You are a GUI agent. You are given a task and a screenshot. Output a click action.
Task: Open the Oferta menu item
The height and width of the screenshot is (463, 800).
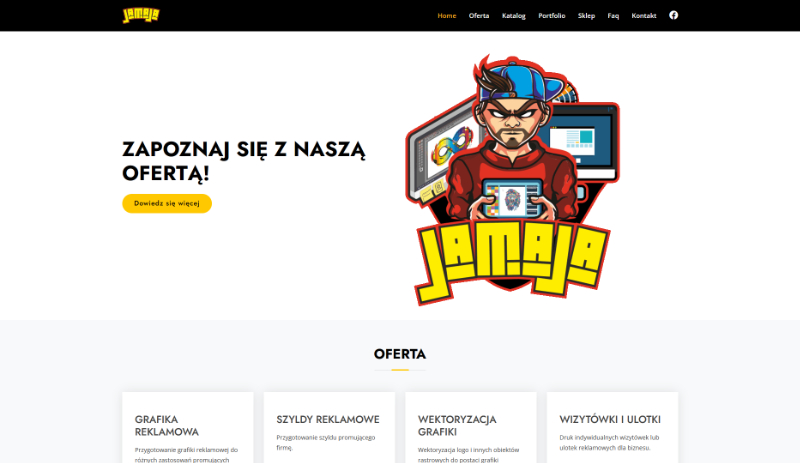pyautogui.click(x=479, y=16)
